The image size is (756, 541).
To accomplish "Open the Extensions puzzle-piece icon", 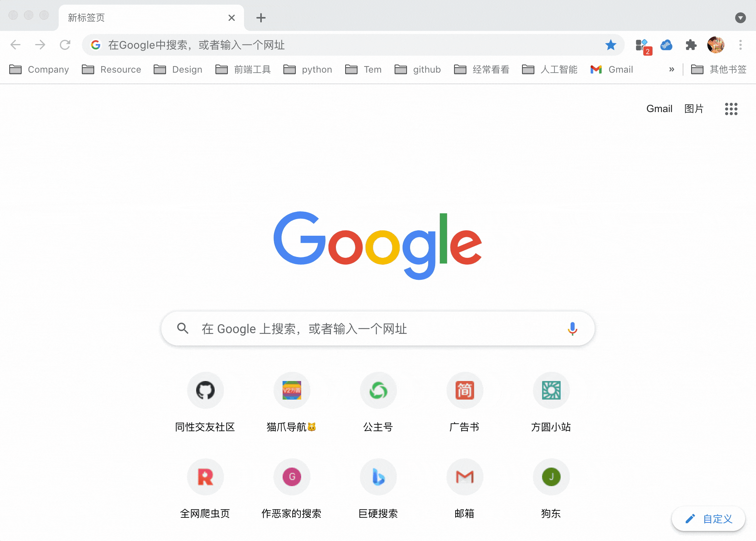I will point(691,45).
